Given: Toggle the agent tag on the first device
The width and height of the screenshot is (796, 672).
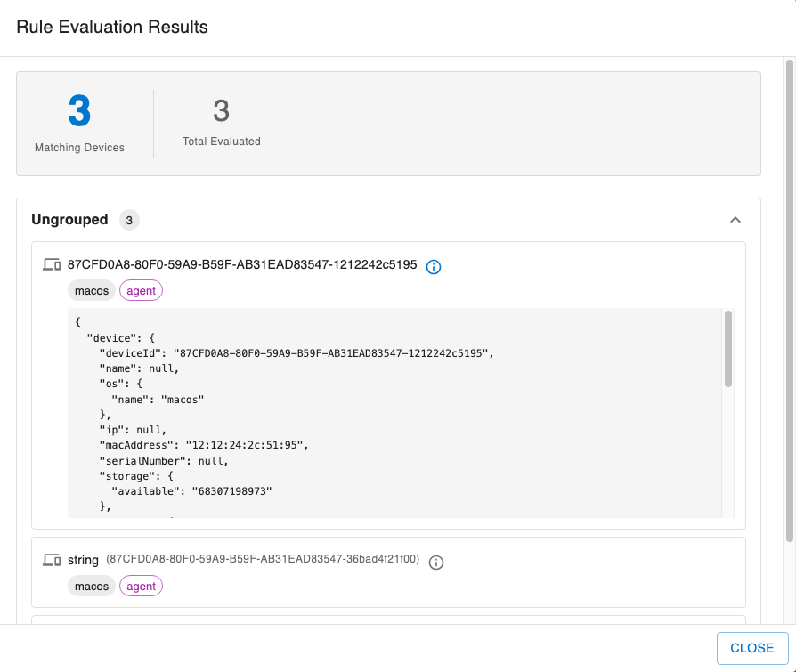Looking at the screenshot, I should tap(141, 290).
